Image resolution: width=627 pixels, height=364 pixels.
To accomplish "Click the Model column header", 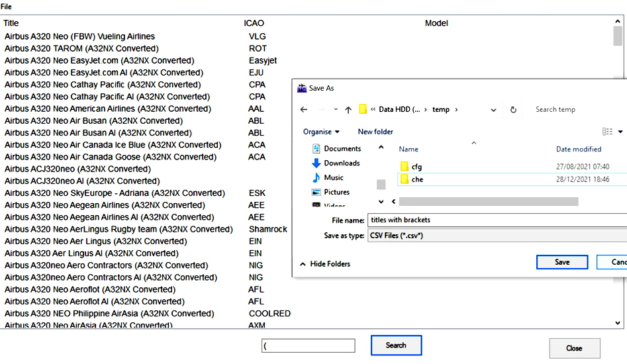I will point(436,23).
